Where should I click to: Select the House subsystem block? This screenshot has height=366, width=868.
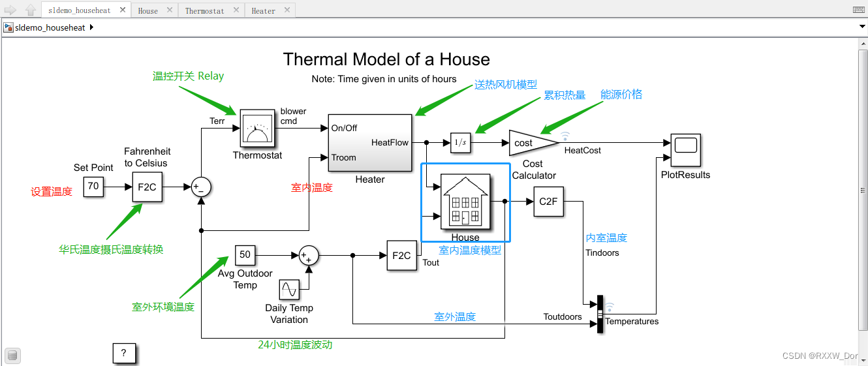point(465,202)
